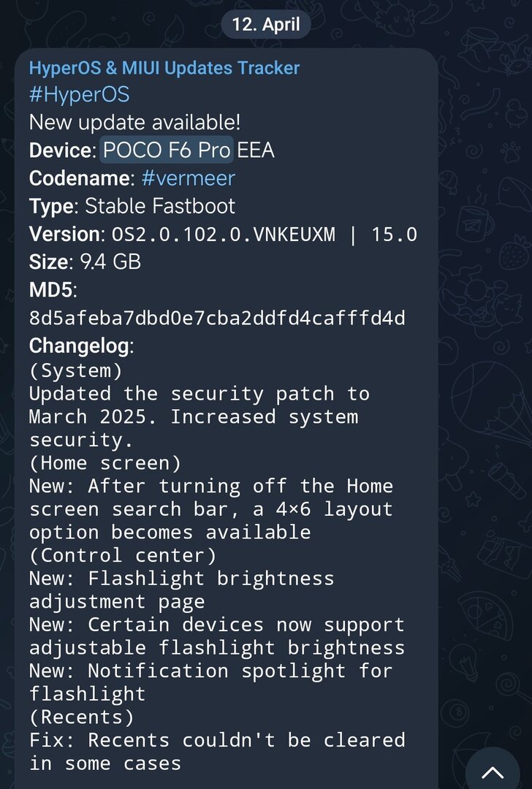Open the #vermeer codename hashtag
Viewport: 532px width, 789px height.
pyautogui.click(x=188, y=178)
